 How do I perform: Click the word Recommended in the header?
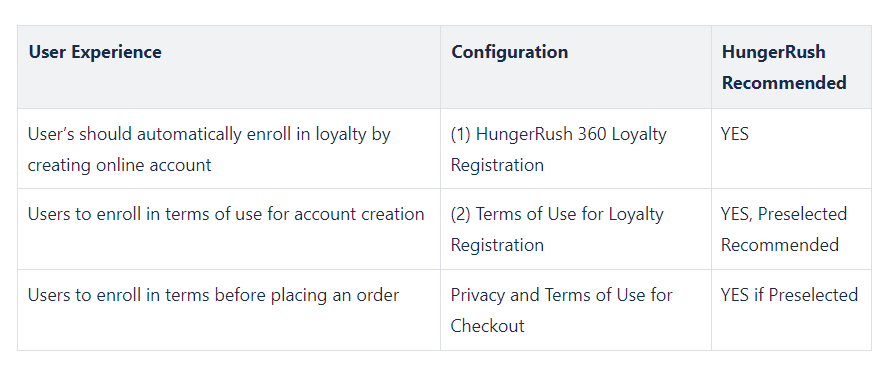[x=784, y=82]
